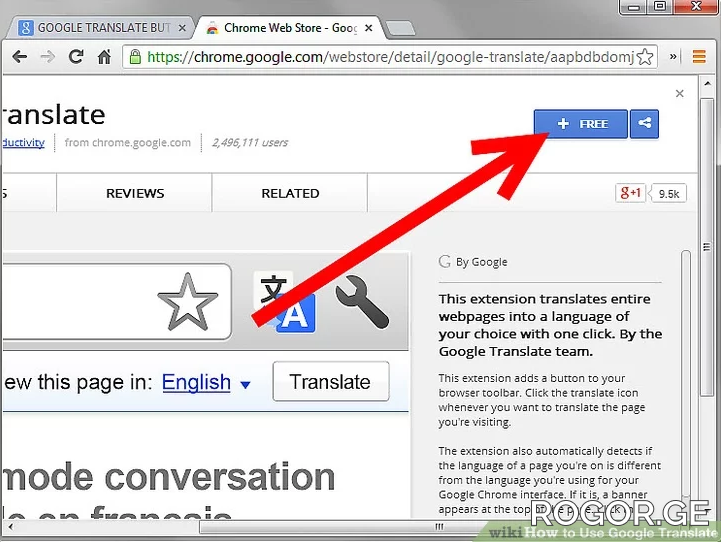
Task: Go back using the browser back arrow
Action: (x=19, y=57)
